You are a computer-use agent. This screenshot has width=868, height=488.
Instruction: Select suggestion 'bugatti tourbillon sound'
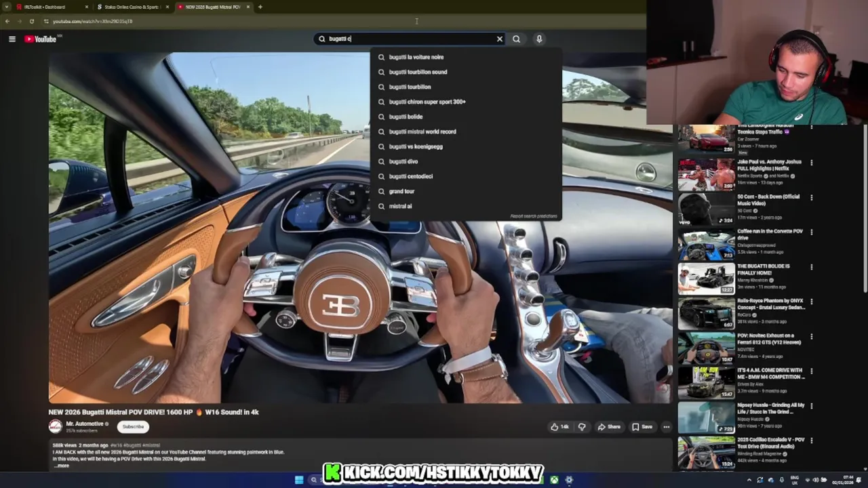(466, 72)
